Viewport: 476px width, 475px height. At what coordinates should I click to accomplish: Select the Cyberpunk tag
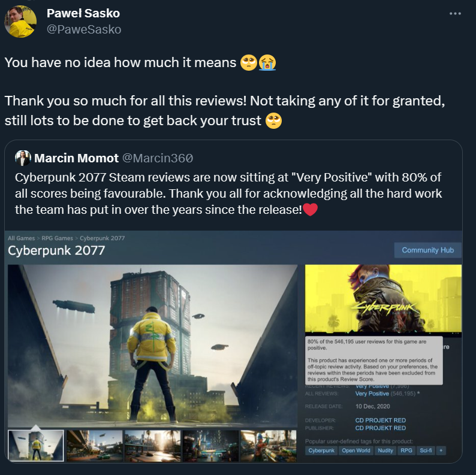321,450
